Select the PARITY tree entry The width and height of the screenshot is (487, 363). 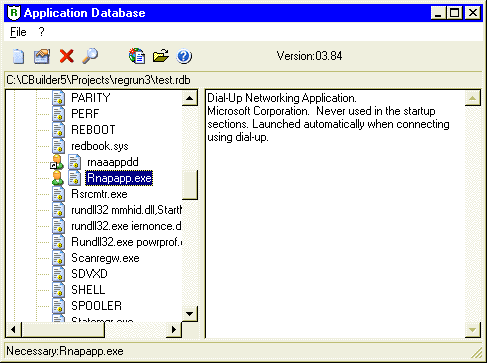91,98
